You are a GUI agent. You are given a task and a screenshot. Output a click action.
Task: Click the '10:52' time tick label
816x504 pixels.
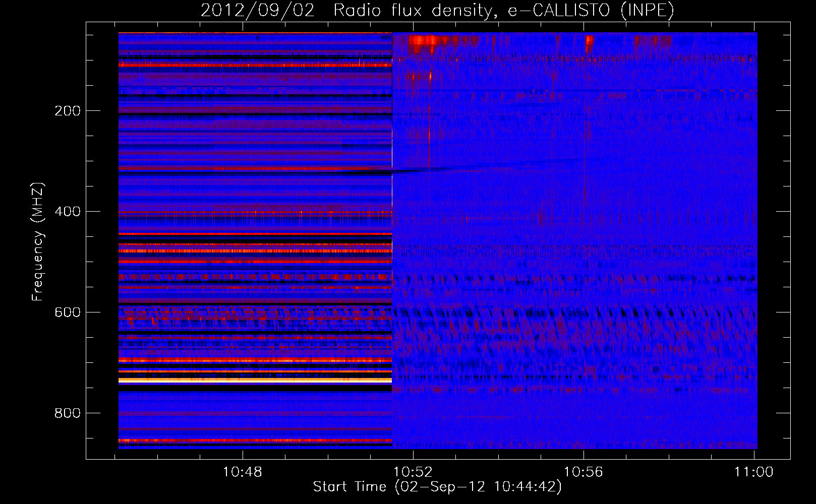[x=413, y=472]
